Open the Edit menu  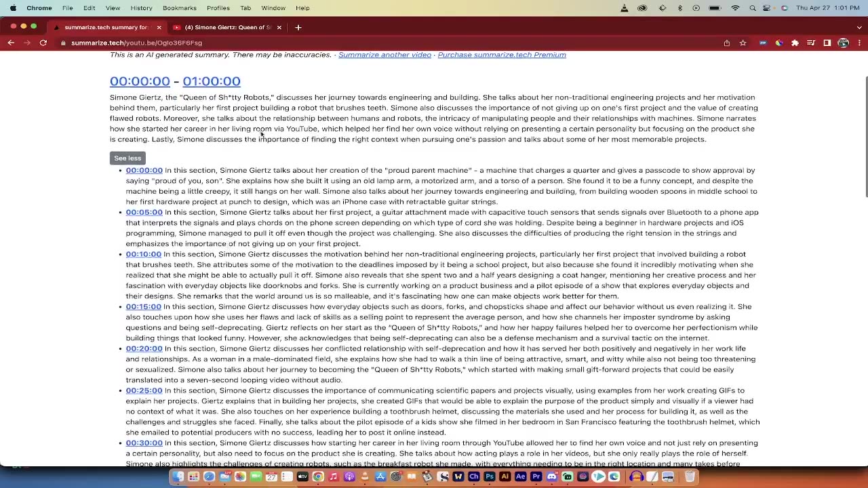coord(89,8)
